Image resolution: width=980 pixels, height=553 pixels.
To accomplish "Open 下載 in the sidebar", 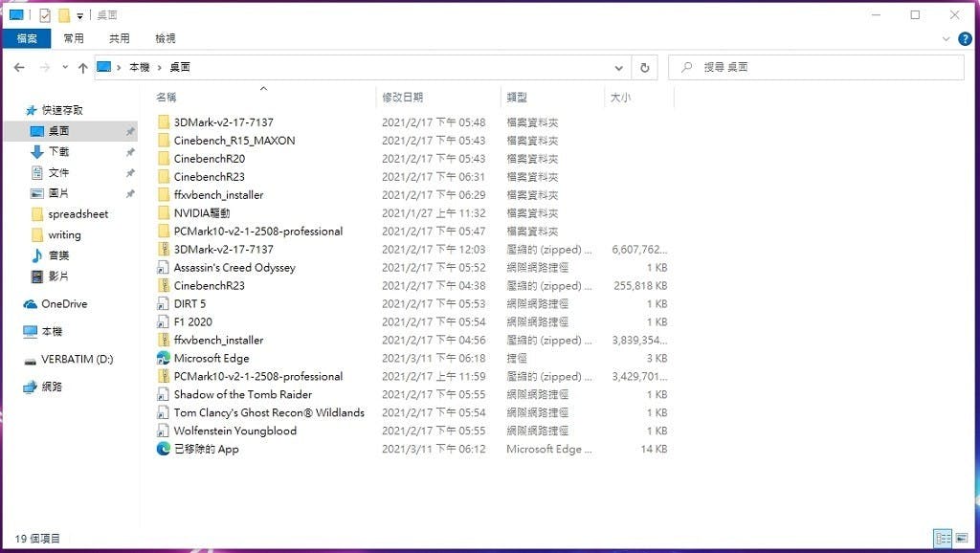I will 58,152.
